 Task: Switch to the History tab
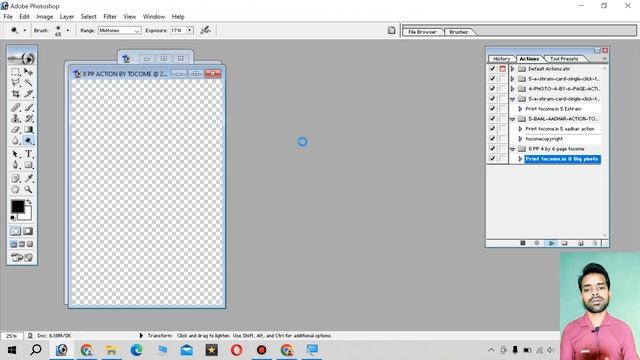point(501,59)
